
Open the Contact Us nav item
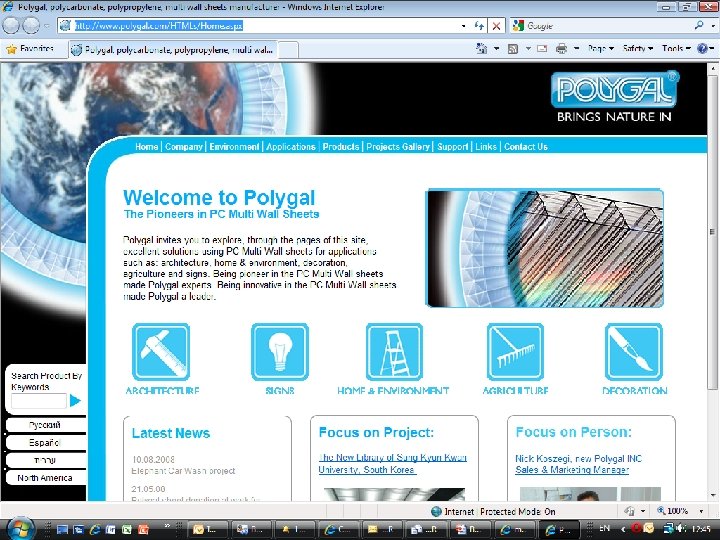click(526, 146)
